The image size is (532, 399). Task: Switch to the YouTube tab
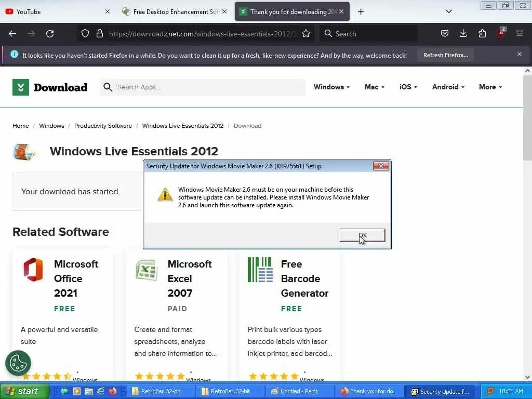pyautogui.click(x=54, y=12)
